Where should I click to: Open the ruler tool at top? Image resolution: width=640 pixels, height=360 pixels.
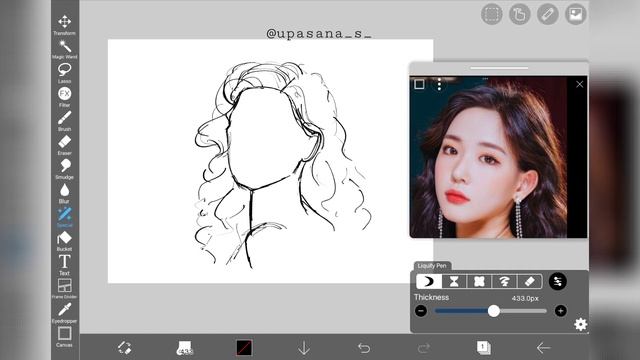548,14
